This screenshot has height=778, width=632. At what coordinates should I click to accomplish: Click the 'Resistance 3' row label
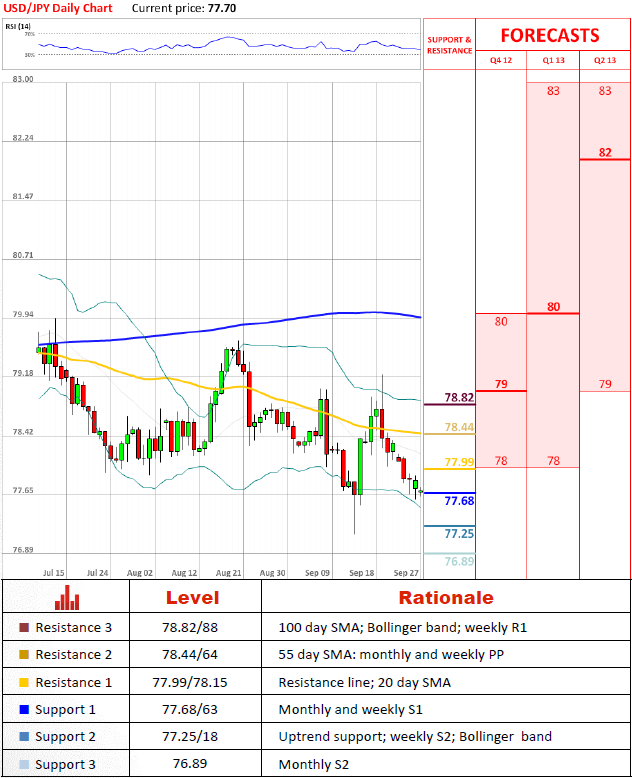pyautogui.click(x=73, y=628)
